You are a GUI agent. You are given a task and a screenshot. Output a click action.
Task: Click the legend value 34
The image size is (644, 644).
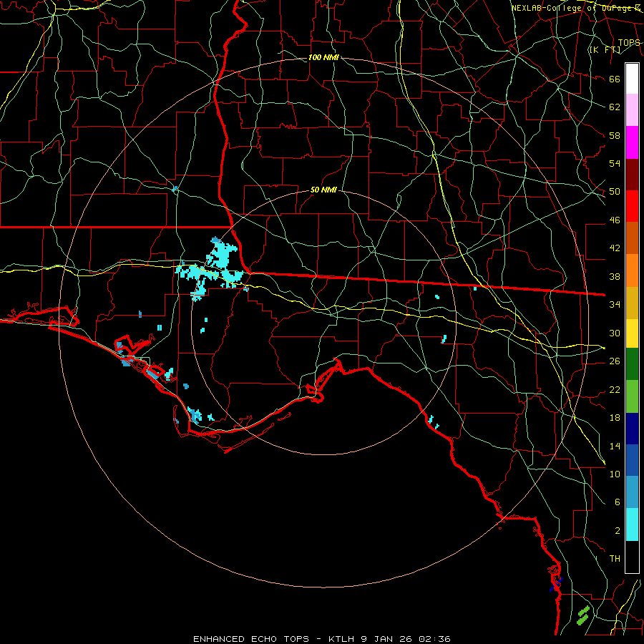(x=615, y=304)
